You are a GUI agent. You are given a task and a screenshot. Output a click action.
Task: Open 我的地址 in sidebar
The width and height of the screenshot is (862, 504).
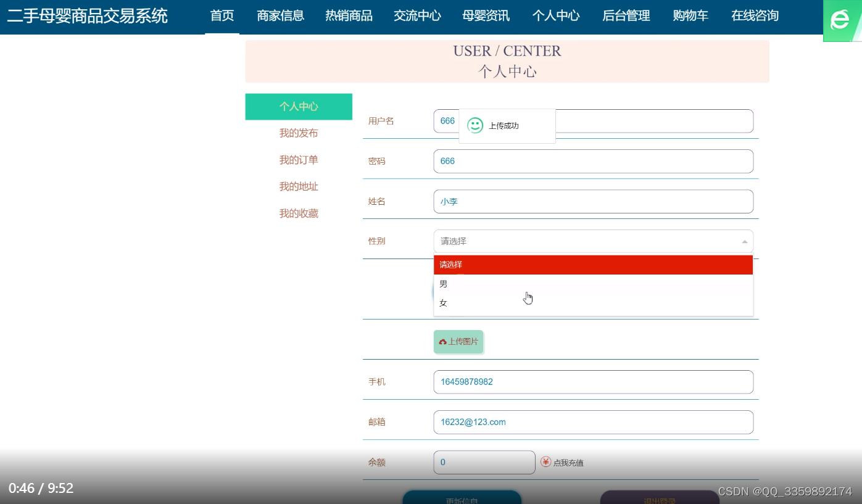pyautogui.click(x=299, y=187)
